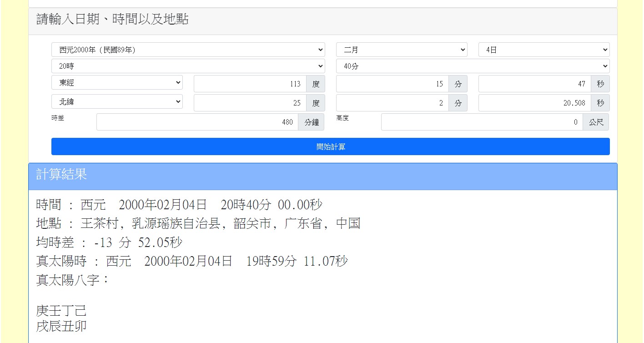Open the day dropdown showing 4日

click(x=543, y=50)
